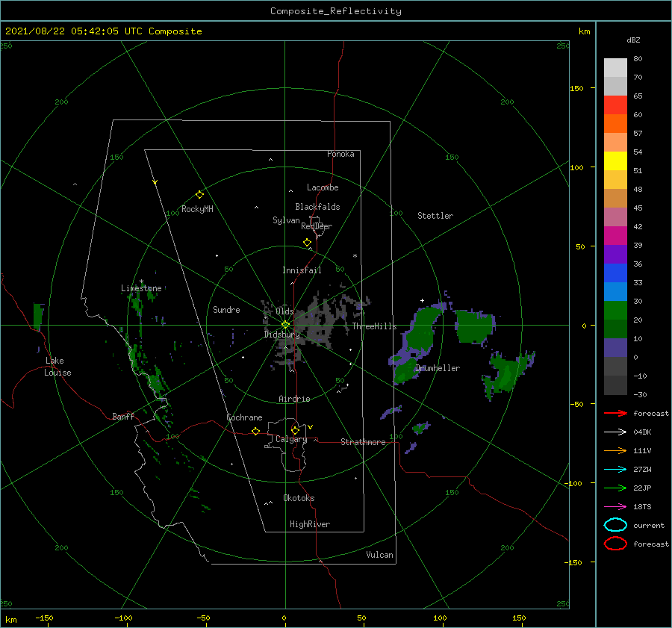Screen dimensions: 672x628
Task: Click the Blackfalds town label
Action: click(317, 207)
